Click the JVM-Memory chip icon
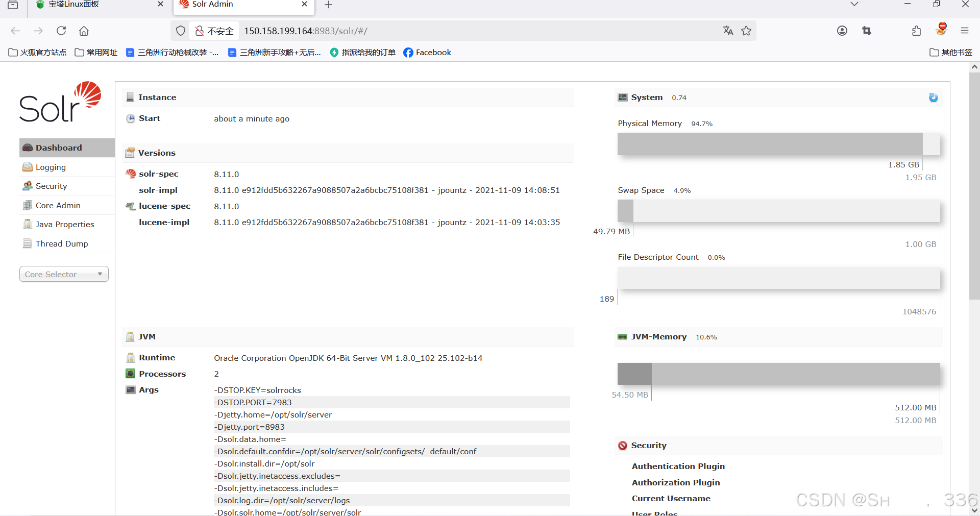This screenshot has width=980, height=516. (x=623, y=337)
